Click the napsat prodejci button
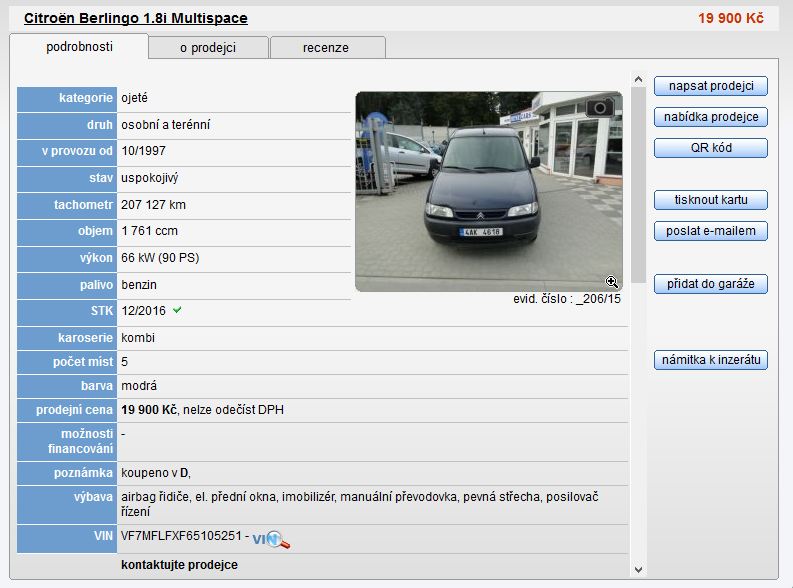 tap(711, 86)
